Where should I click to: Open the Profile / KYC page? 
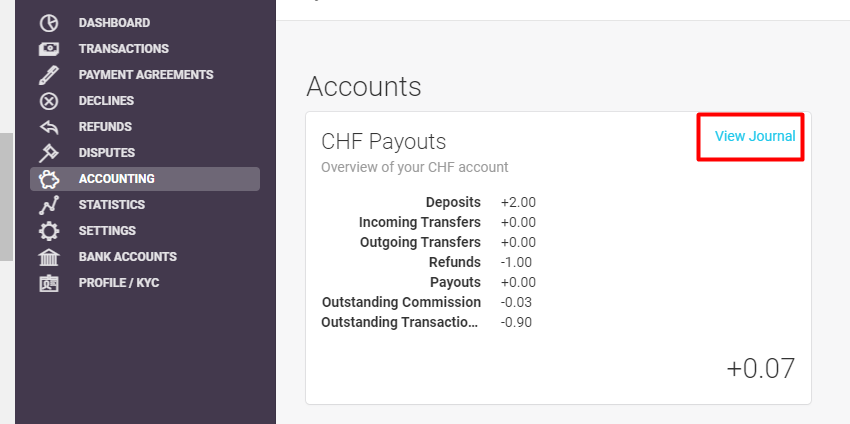(x=119, y=283)
